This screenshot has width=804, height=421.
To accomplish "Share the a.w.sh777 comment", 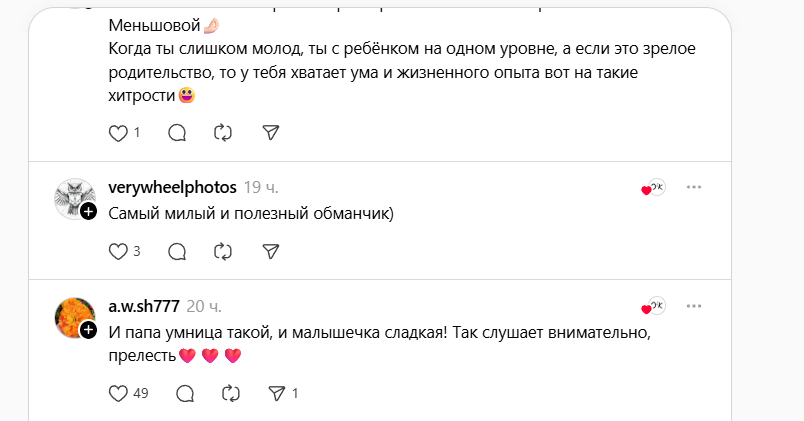I will point(277,393).
